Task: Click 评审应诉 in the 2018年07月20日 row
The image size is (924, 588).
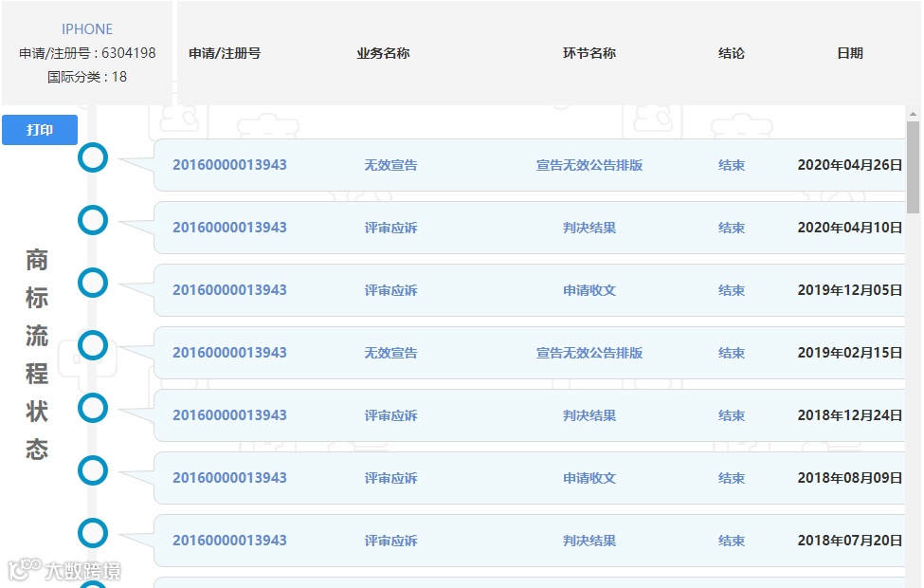Action: coord(390,541)
